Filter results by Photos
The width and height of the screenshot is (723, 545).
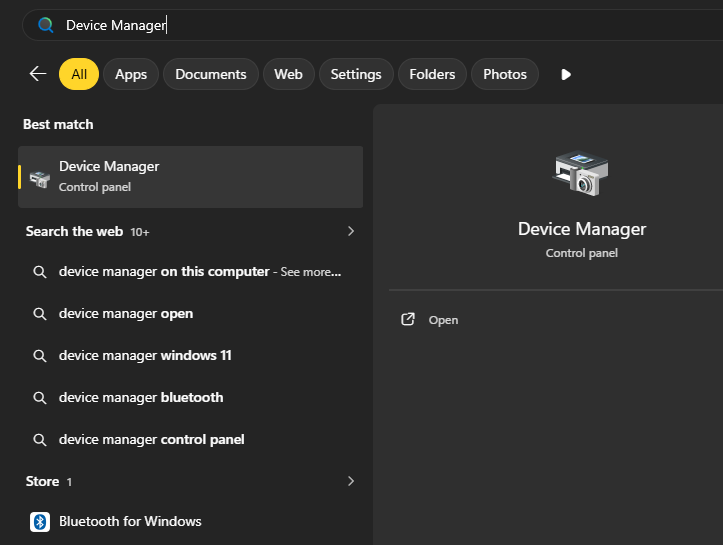(x=505, y=74)
